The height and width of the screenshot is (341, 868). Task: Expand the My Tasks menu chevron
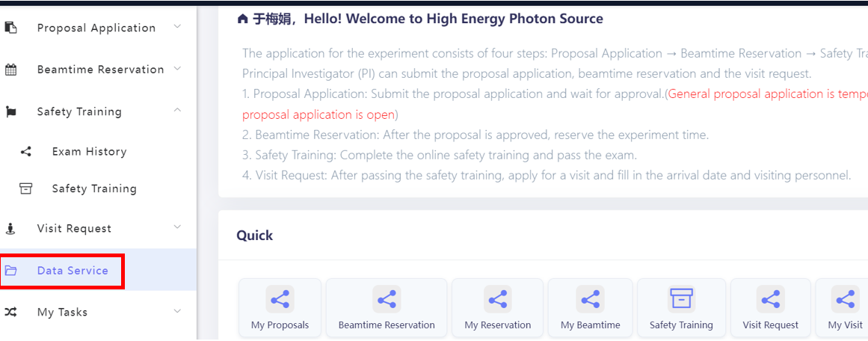177,311
